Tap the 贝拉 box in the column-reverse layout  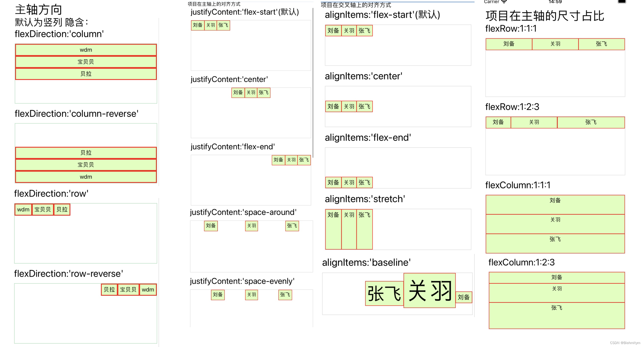click(x=86, y=153)
